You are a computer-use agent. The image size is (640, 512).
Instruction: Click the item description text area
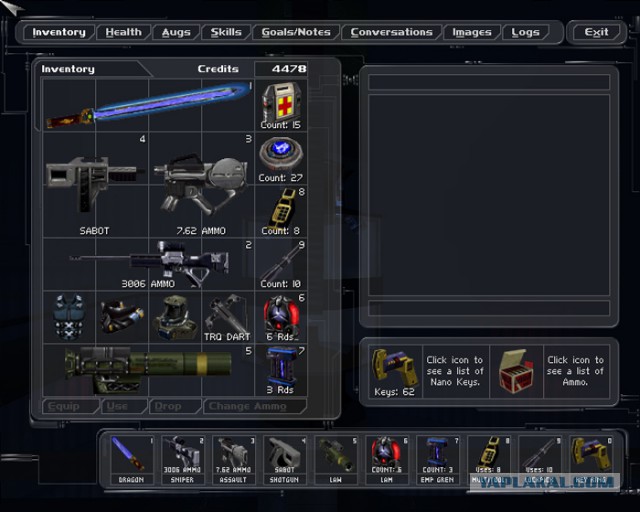click(489, 195)
